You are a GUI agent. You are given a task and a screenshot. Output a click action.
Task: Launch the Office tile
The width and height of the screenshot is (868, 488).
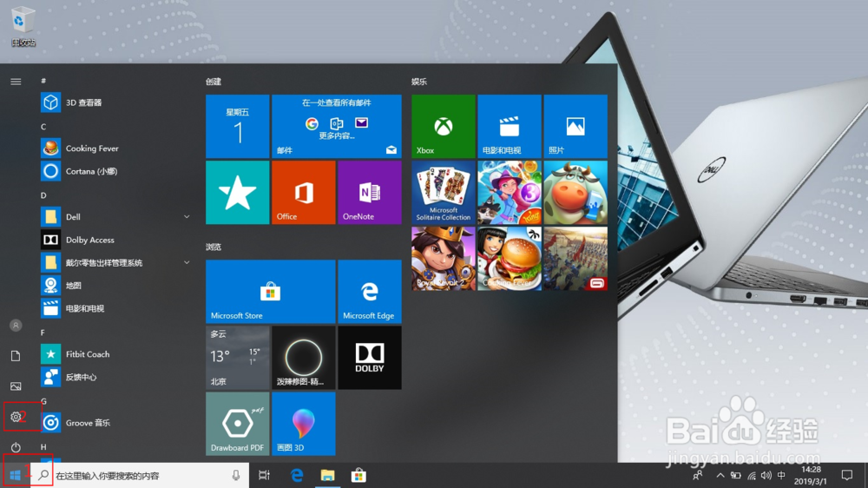[303, 193]
